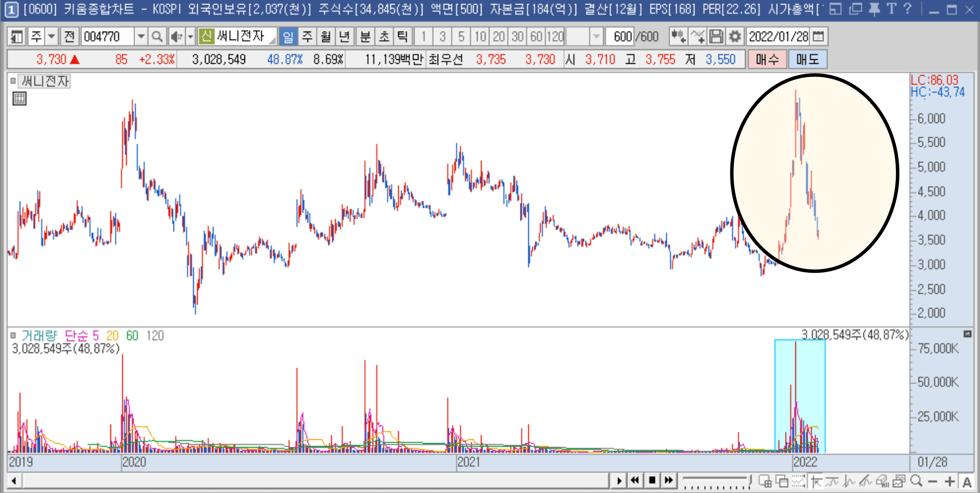Switch chart to 월 (monthly) period
980x493 pixels.
point(326,37)
